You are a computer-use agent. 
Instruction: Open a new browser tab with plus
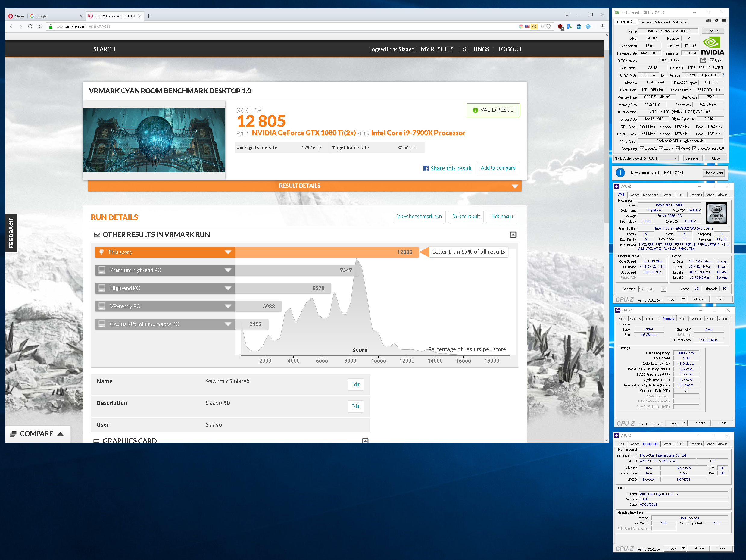point(148,16)
